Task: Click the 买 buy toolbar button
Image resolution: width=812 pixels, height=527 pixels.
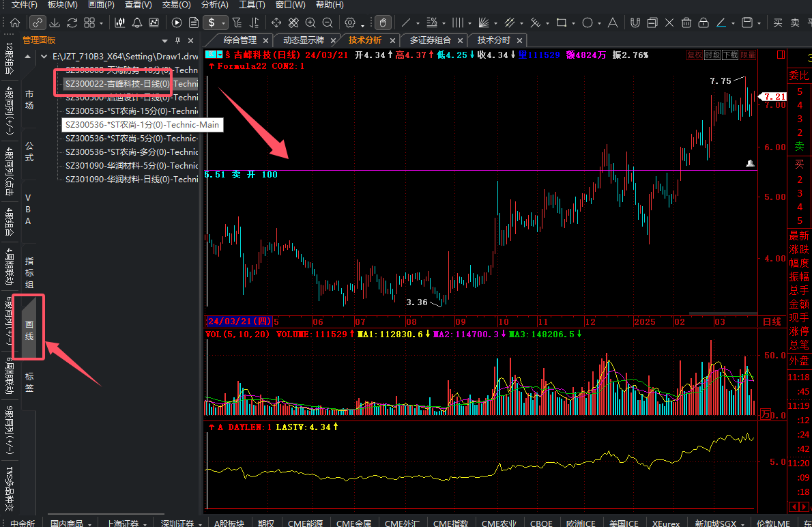Action: click(x=778, y=23)
